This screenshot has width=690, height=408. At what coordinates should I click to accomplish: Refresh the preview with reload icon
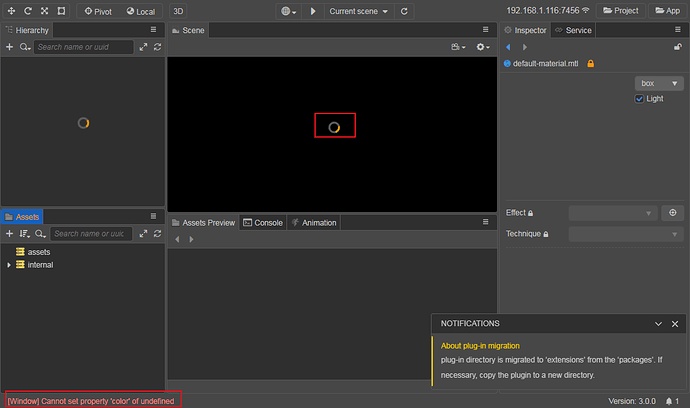pyautogui.click(x=404, y=11)
